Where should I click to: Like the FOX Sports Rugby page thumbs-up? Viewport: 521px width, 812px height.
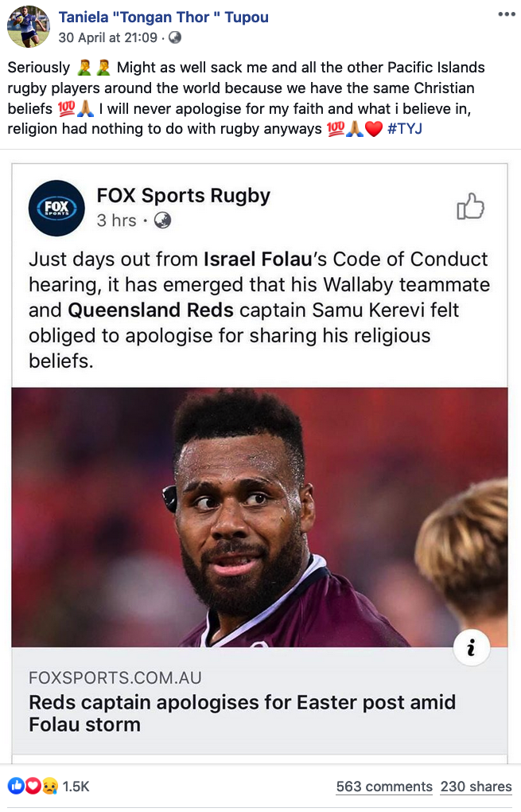click(470, 207)
